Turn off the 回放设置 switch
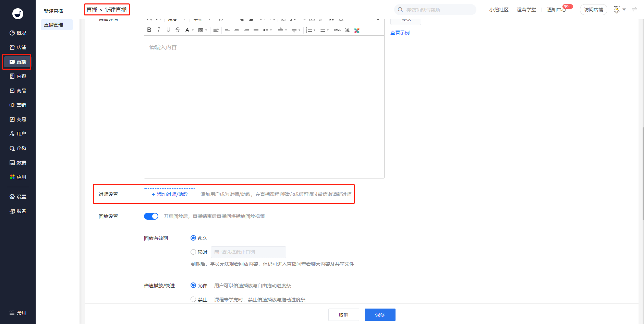The image size is (644, 324). pyautogui.click(x=151, y=216)
